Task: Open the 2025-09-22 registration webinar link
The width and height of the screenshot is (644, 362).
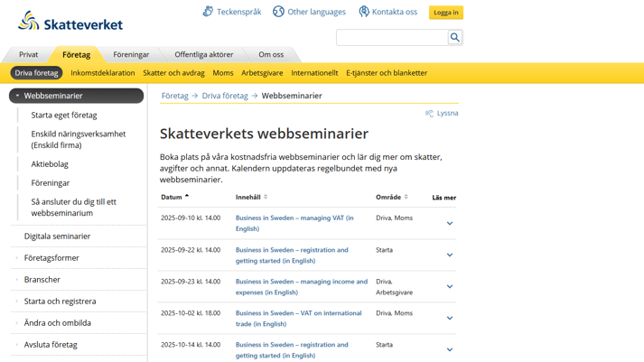Action: click(x=292, y=255)
